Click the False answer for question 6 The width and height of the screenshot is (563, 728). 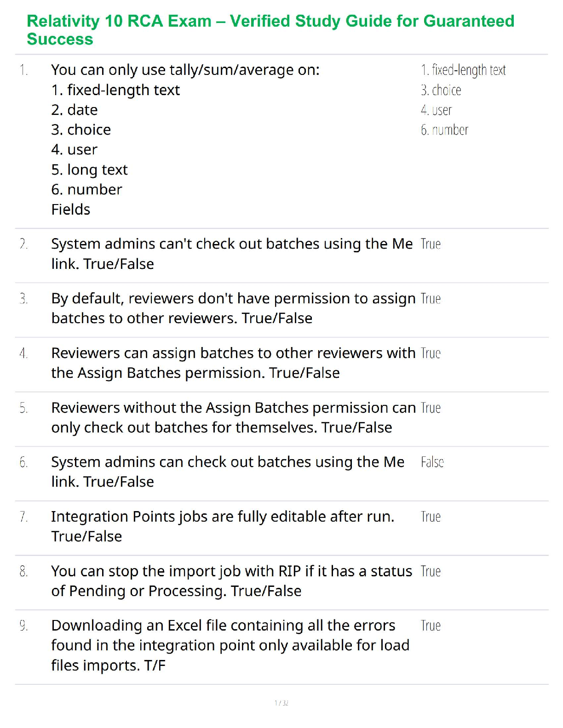[432, 462]
